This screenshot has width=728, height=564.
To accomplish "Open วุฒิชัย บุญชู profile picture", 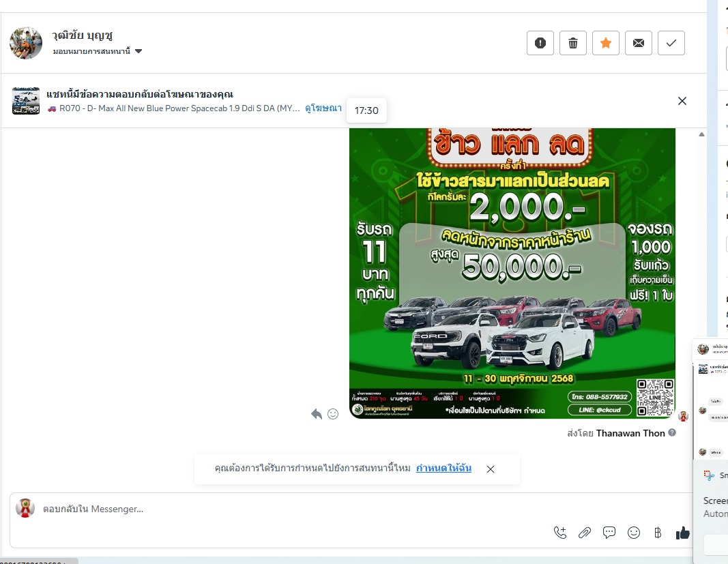I will pyautogui.click(x=26, y=43).
